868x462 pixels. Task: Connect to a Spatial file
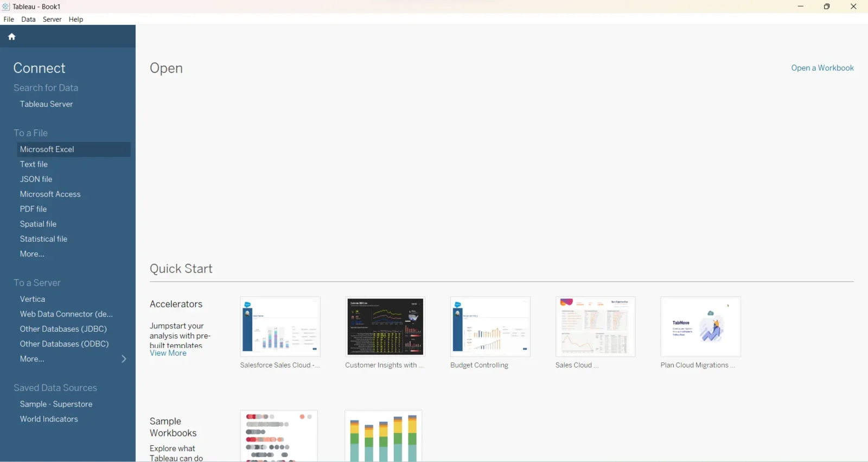point(39,224)
